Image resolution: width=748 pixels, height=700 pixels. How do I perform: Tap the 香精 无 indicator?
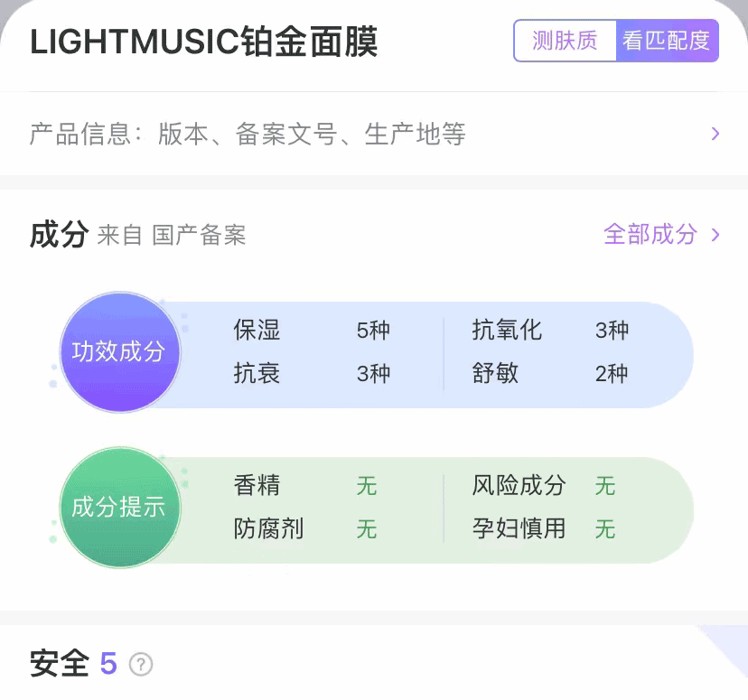(x=304, y=486)
